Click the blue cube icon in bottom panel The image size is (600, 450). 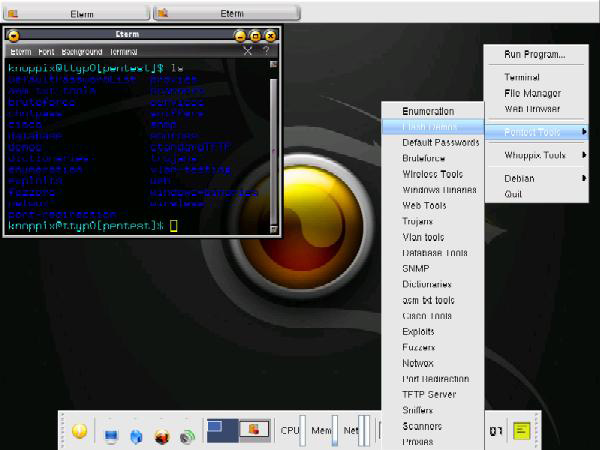click(136, 435)
